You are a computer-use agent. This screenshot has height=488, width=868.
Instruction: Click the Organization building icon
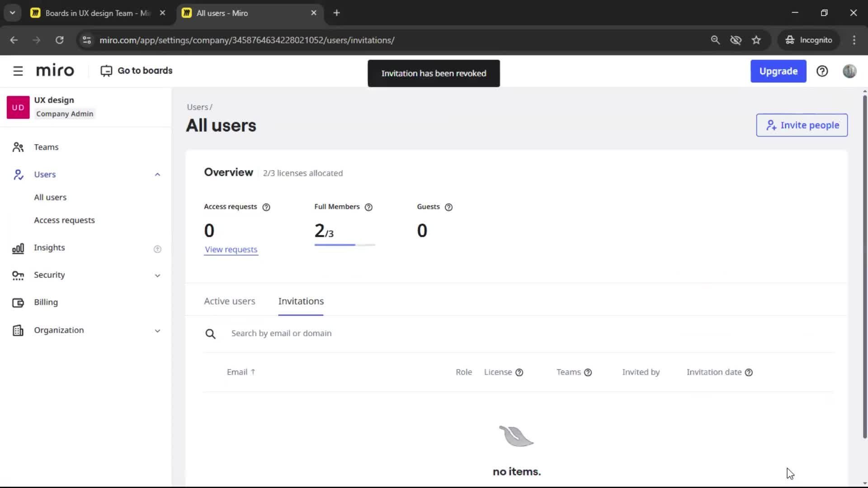(x=18, y=330)
